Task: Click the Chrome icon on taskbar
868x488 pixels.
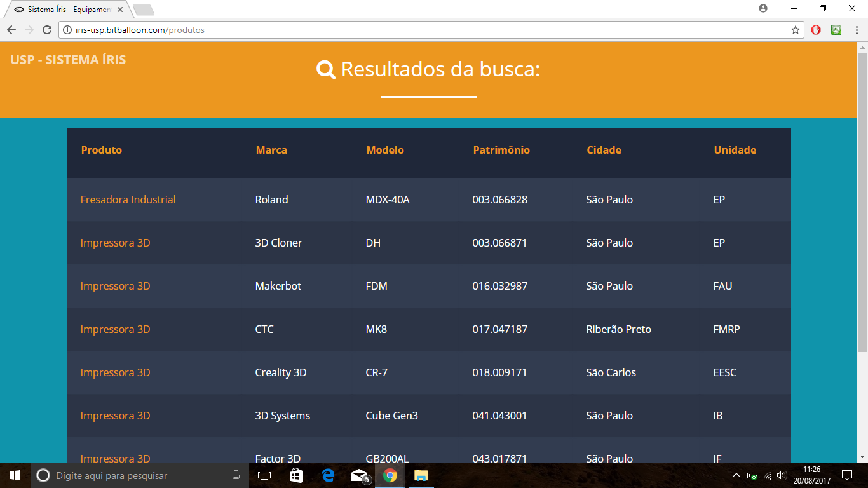Action: pyautogui.click(x=390, y=475)
